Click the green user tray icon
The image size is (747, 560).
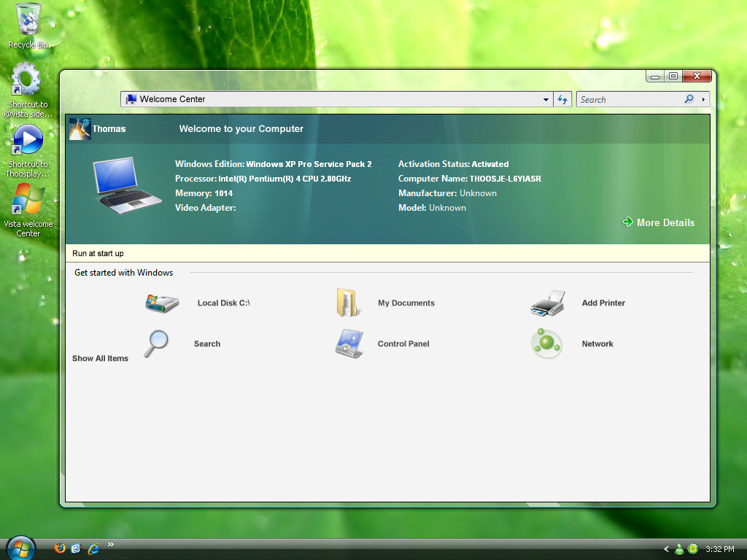[679, 549]
